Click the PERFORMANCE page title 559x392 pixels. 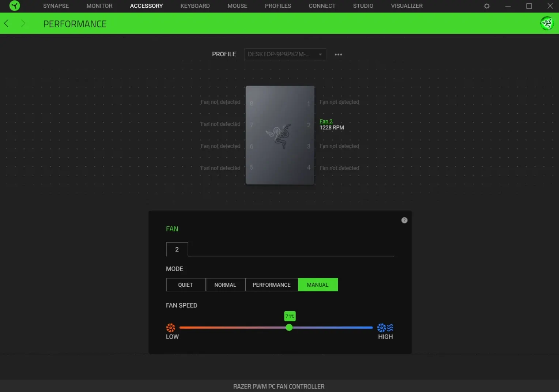[x=75, y=24]
